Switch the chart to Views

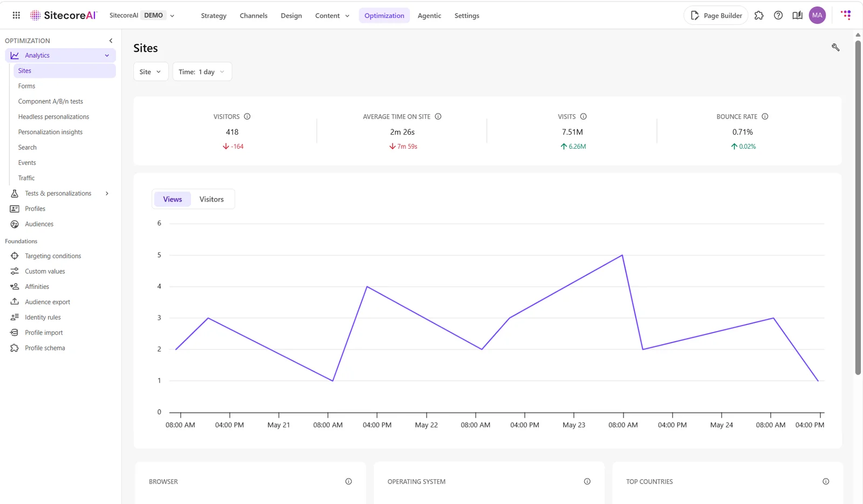173,199
